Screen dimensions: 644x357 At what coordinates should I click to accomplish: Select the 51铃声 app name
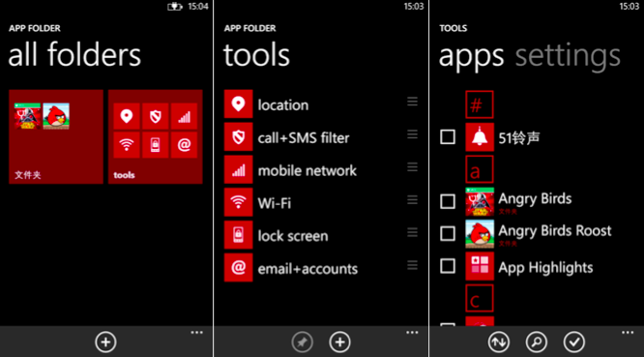click(519, 138)
